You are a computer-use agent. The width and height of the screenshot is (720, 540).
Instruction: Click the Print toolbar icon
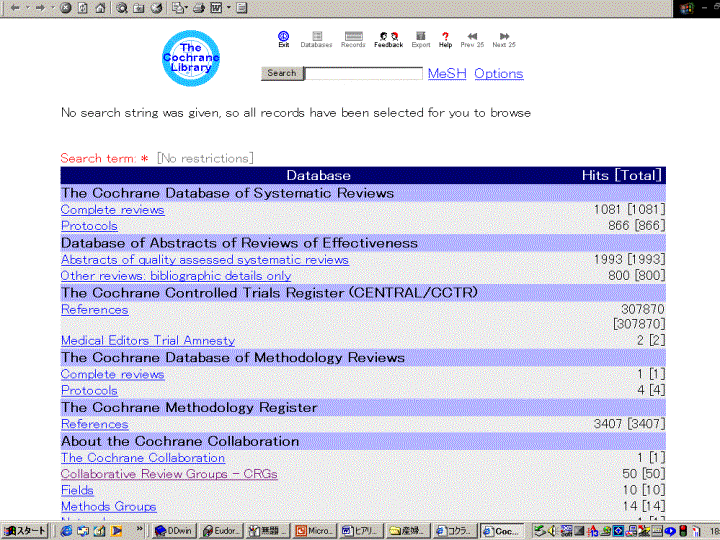[x=199, y=8]
